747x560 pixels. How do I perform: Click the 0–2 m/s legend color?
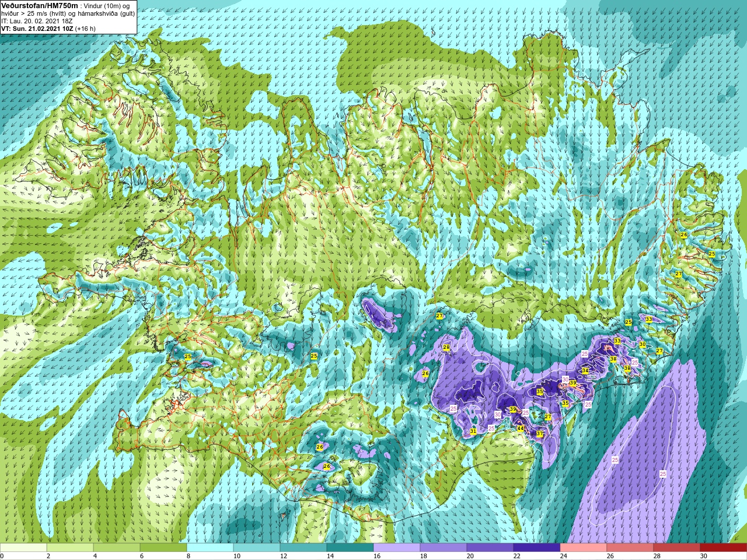(23, 548)
